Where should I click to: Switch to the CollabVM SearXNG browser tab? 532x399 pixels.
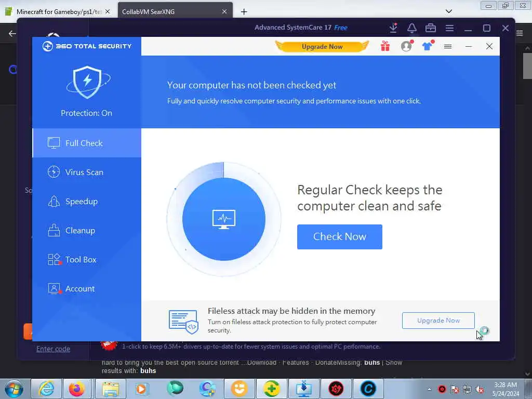pos(148,11)
